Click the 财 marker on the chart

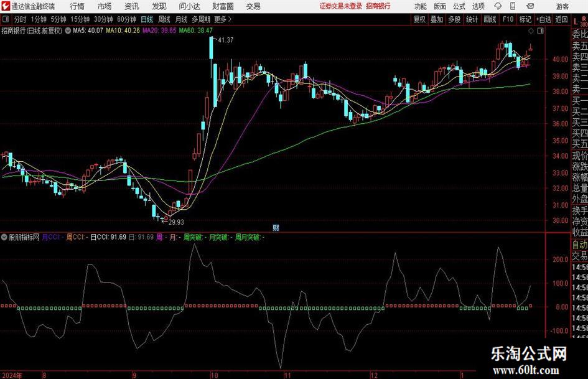click(276, 227)
